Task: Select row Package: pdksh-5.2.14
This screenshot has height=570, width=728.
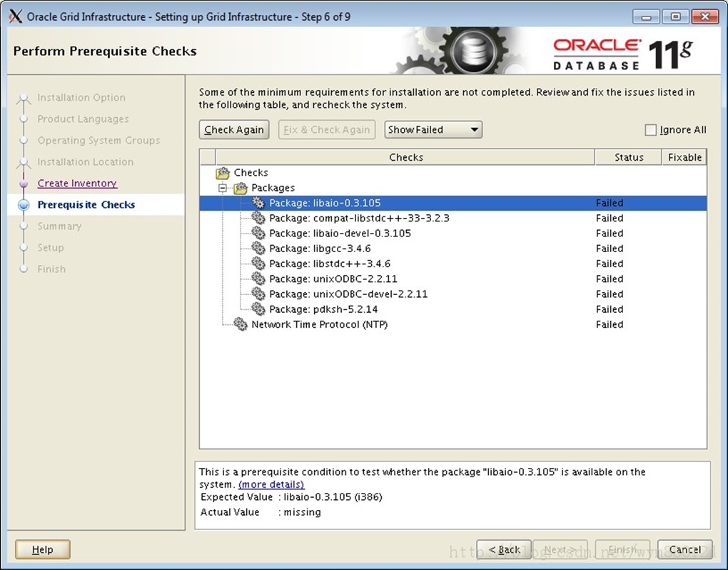Action: click(x=453, y=309)
